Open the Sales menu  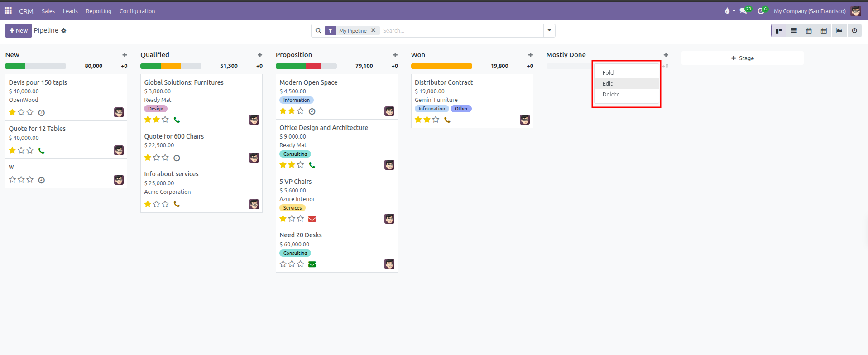click(x=48, y=11)
